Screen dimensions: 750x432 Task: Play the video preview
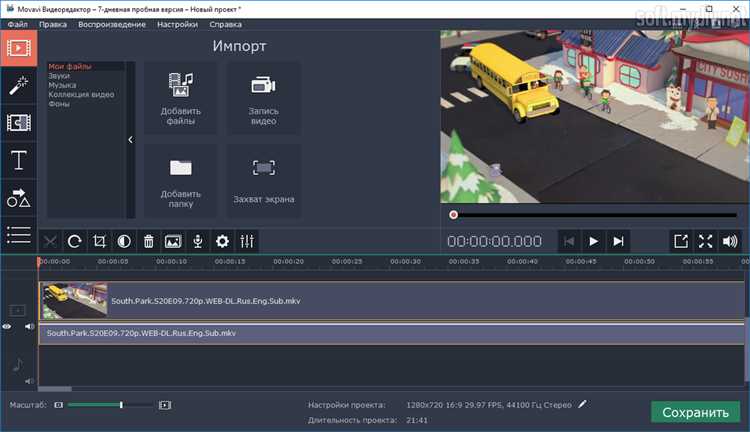pyautogui.click(x=593, y=241)
